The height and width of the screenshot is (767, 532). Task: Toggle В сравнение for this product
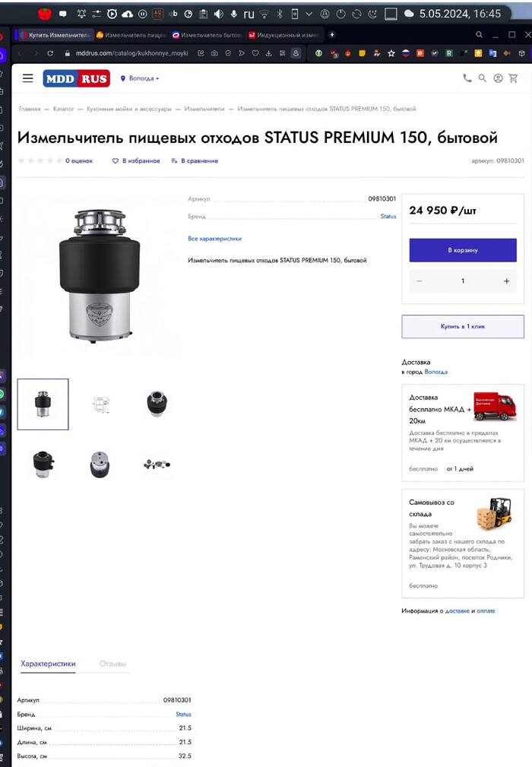[195, 160]
